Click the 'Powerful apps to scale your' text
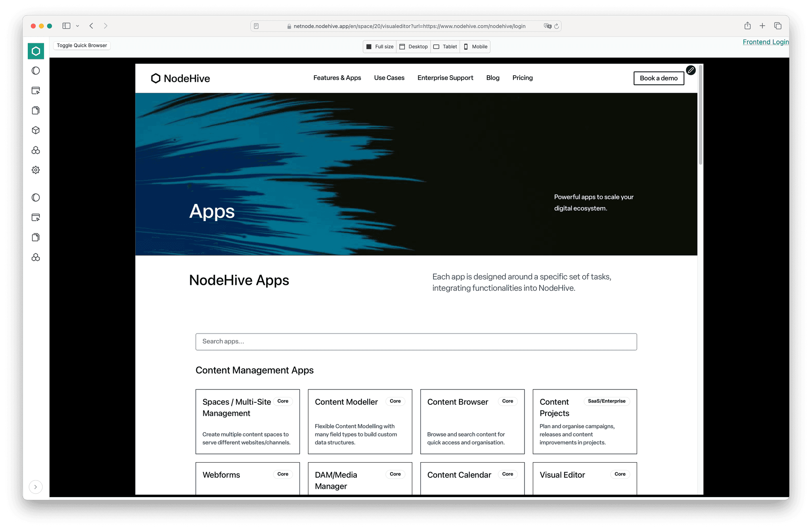 coord(594,197)
